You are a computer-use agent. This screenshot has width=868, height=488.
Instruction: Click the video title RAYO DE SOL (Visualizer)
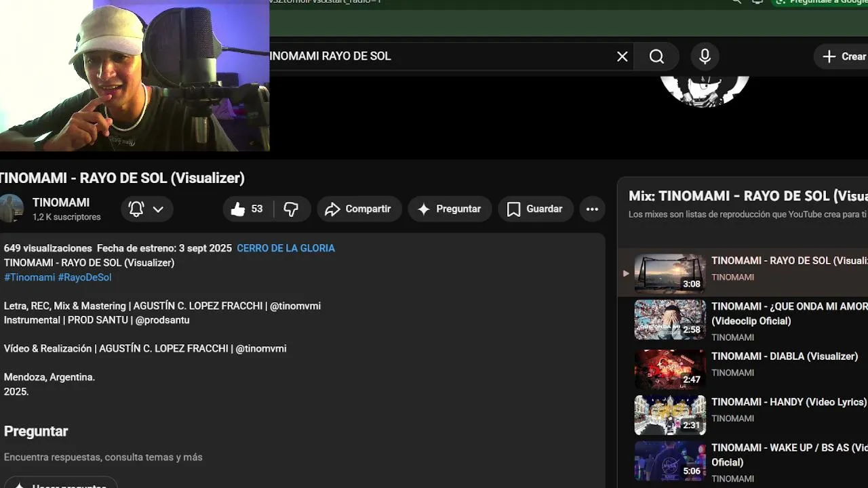[x=122, y=178]
